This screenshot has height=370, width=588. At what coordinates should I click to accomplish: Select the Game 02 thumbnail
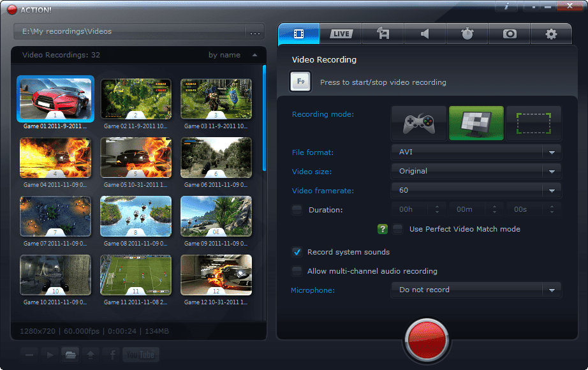(x=136, y=99)
